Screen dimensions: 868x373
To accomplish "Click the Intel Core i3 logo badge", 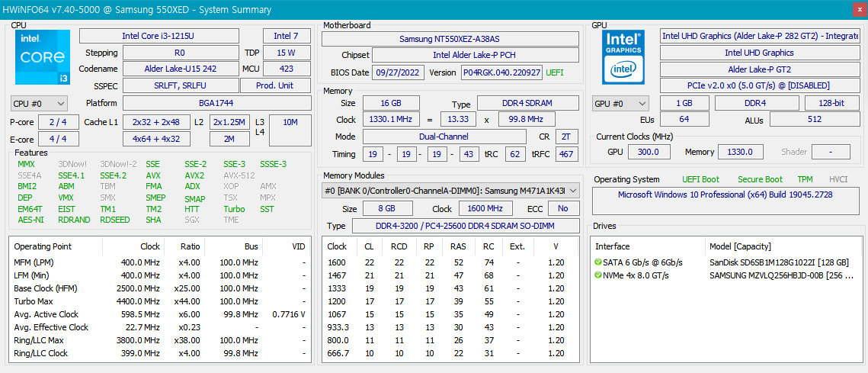I will (41, 57).
